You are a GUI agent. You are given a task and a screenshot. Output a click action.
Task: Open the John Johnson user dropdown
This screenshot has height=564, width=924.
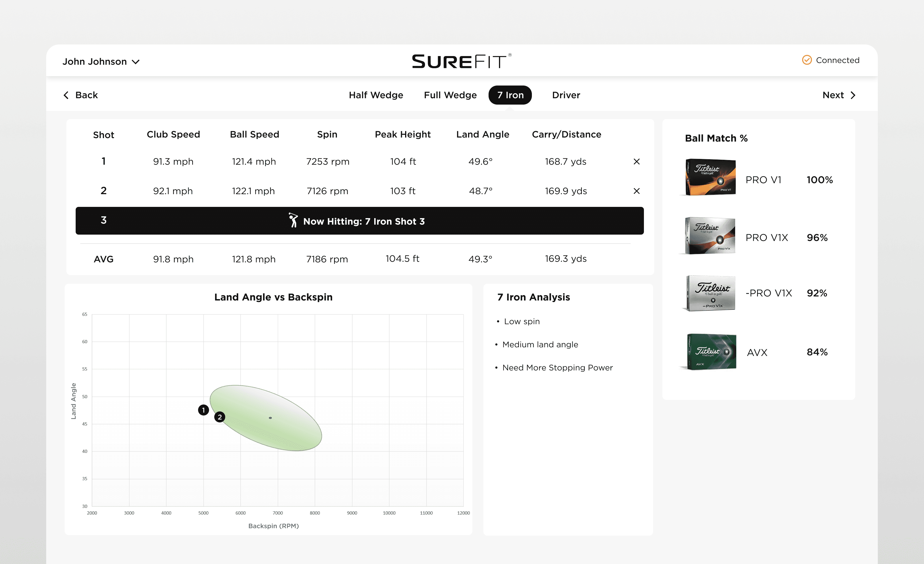[x=101, y=62]
